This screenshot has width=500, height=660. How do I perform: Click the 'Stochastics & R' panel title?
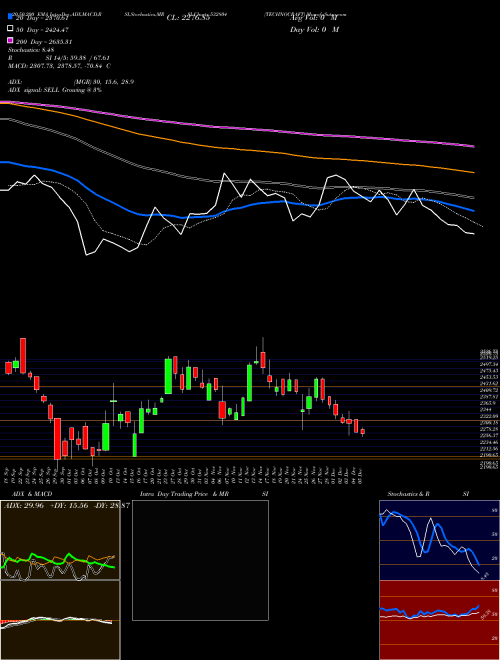tap(409, 494)
